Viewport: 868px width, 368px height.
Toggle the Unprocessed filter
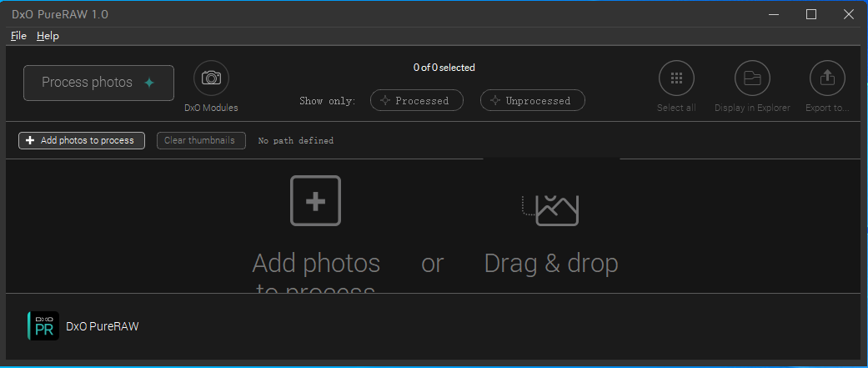[x=532, y=101]
